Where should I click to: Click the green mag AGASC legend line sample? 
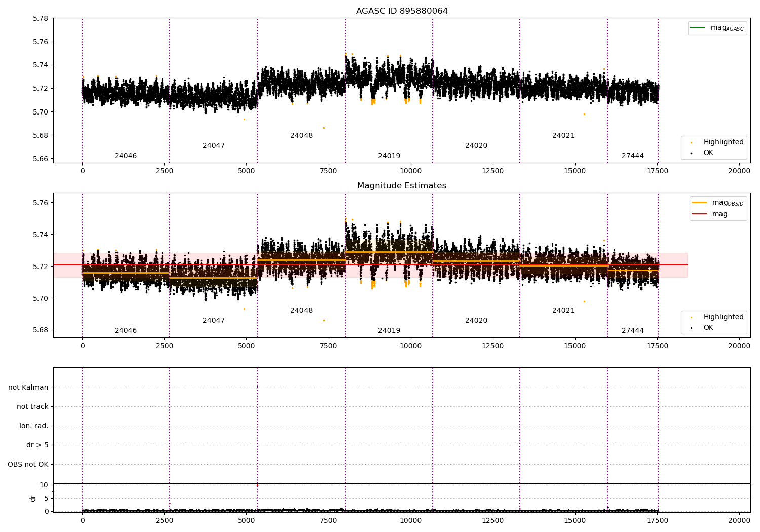[698, 27]
